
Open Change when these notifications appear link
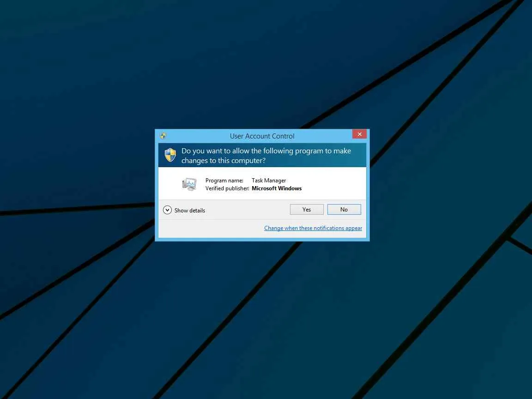[313, 228]
